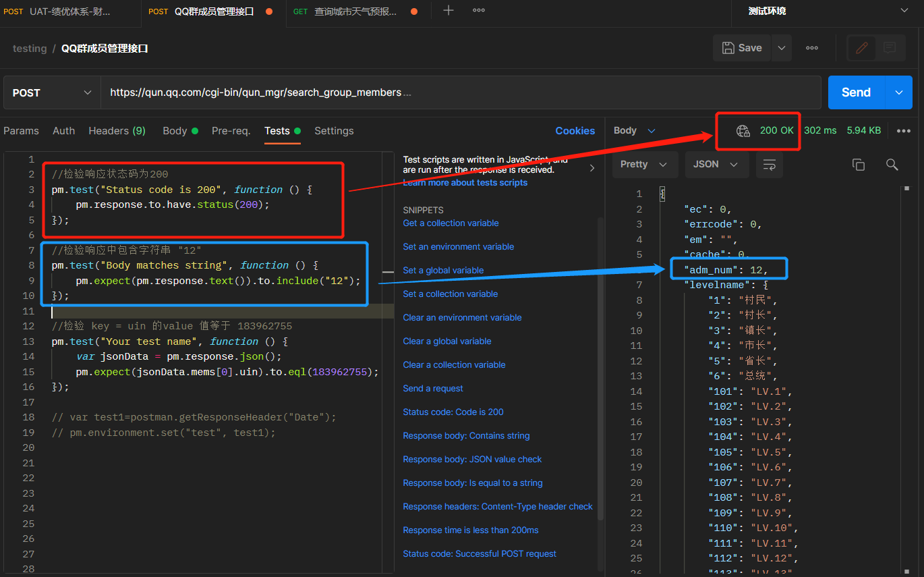Change the Pretty response view dropdown
Image resolution: width=924 pixels, height=577 pixels.
point(644,165)
